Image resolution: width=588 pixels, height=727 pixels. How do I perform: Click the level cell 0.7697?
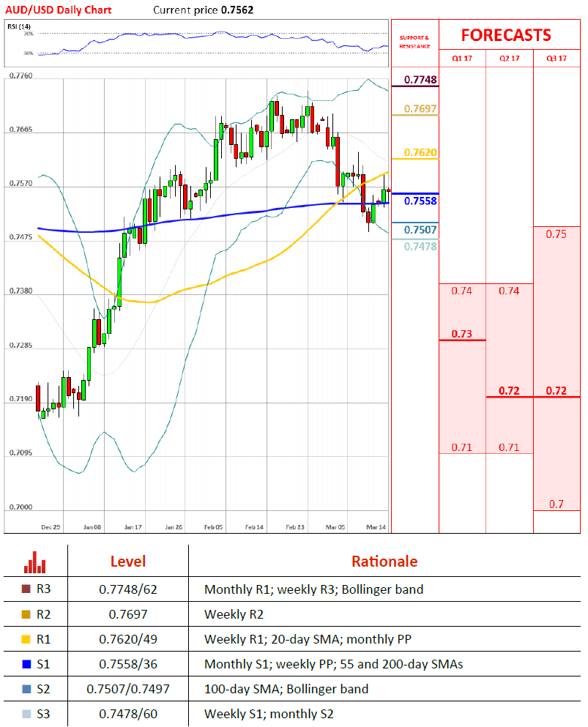pyautogui.click(x=128, y=614)
